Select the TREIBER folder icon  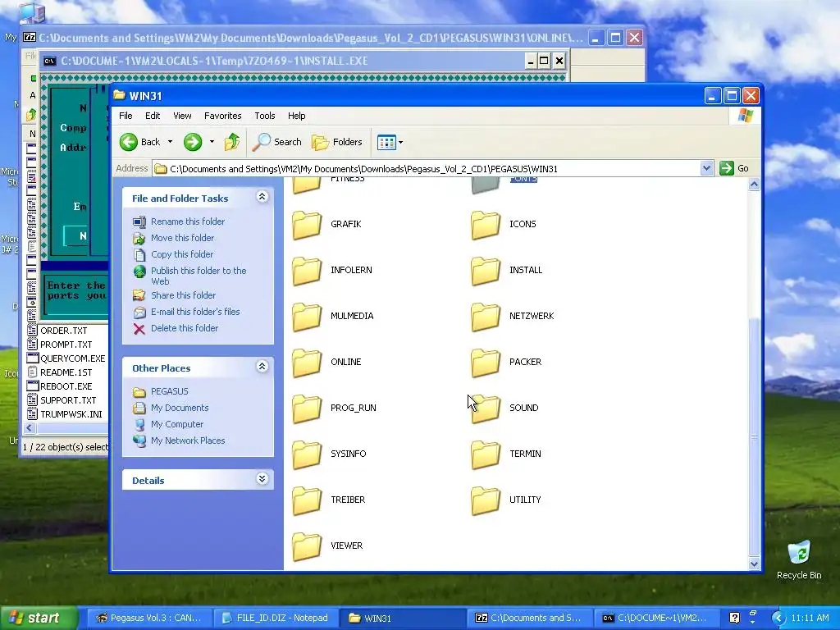tap(307, 500)
